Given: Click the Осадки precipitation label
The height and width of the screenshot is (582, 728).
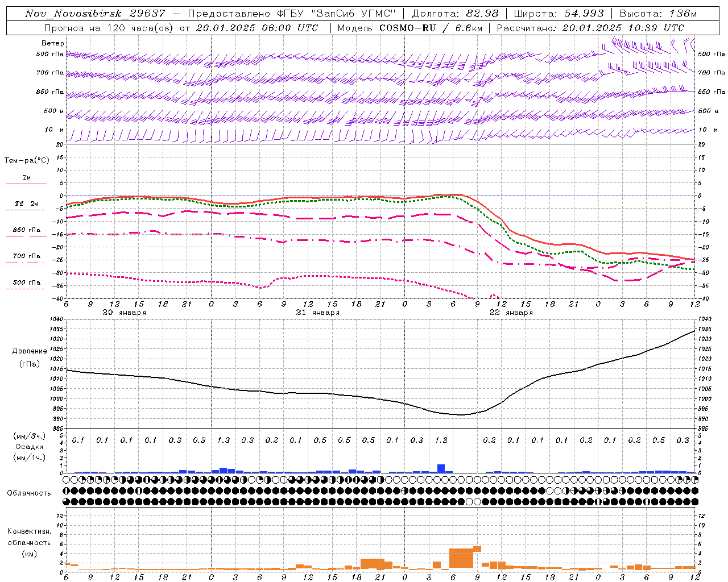Looking at the screenshot, I should (x=30, y=447).
